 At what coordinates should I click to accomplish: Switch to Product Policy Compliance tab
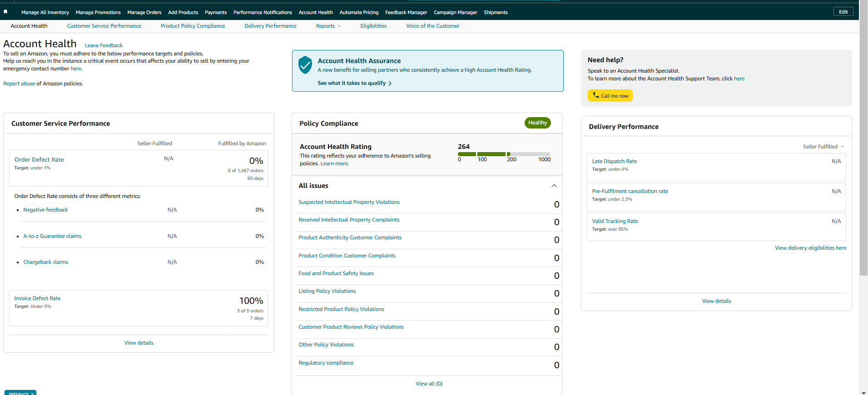tap(193, 26)
